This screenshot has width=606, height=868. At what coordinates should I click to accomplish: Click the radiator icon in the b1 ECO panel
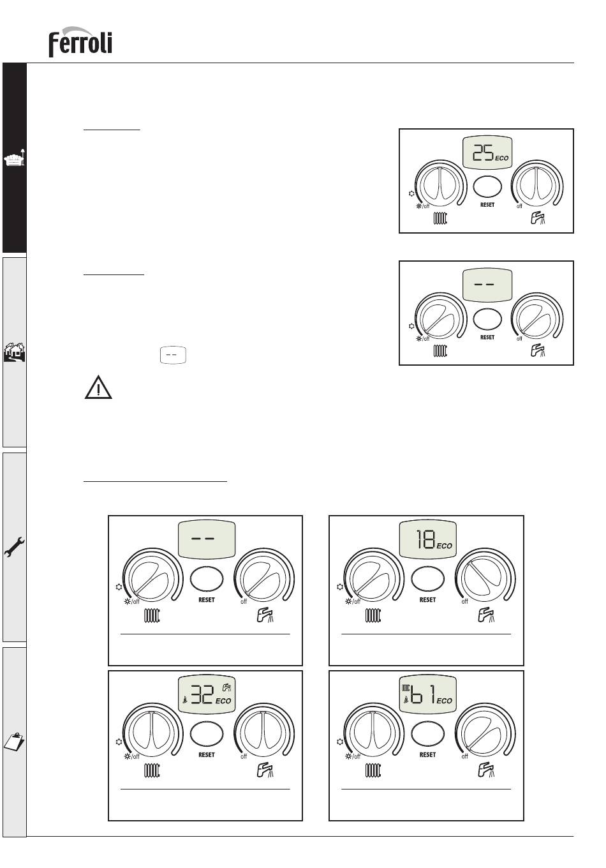click(x=373, y=770)
